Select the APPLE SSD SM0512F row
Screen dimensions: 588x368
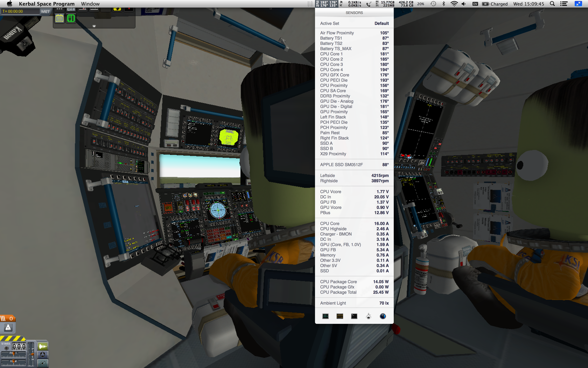coord(354,165)
